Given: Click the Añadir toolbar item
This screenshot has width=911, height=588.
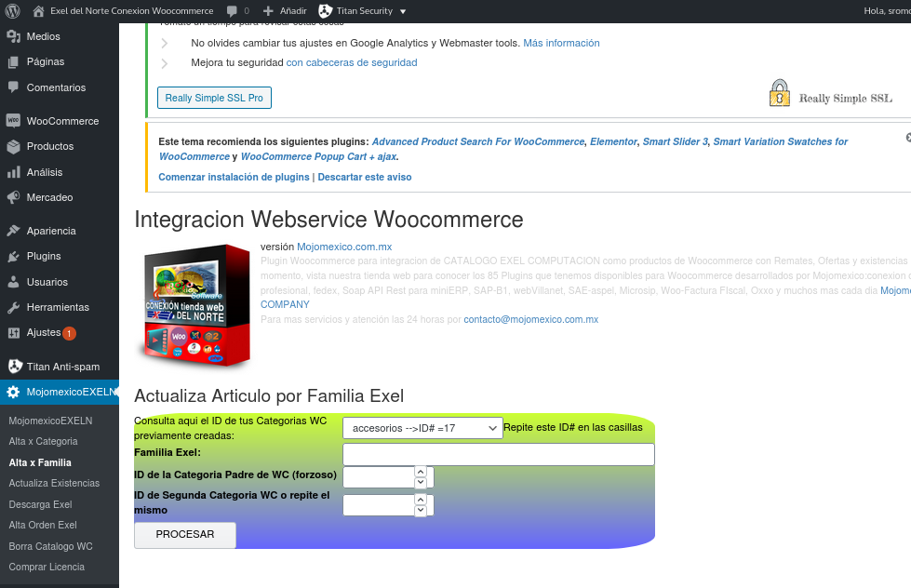Looking at the screenshot, I should pyautogui.click(x=285, y=11).
